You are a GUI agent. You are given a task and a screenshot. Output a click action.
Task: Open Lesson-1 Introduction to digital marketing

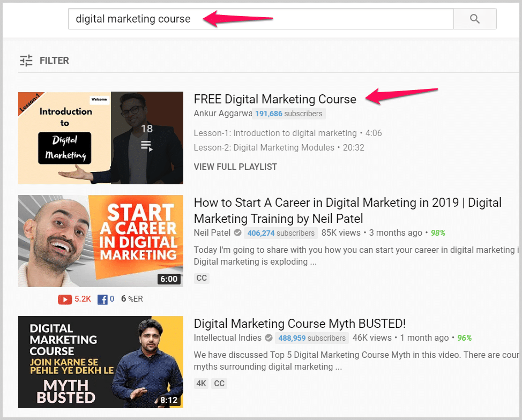coord(288,133)
